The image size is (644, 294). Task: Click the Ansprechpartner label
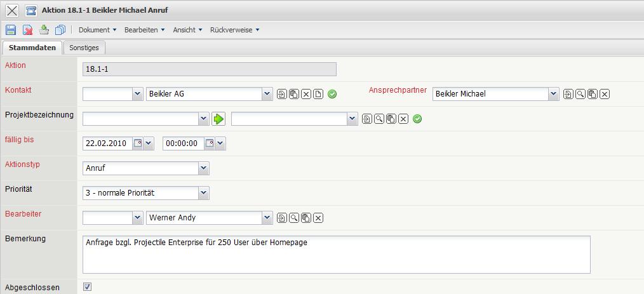[x=398, y=90]
